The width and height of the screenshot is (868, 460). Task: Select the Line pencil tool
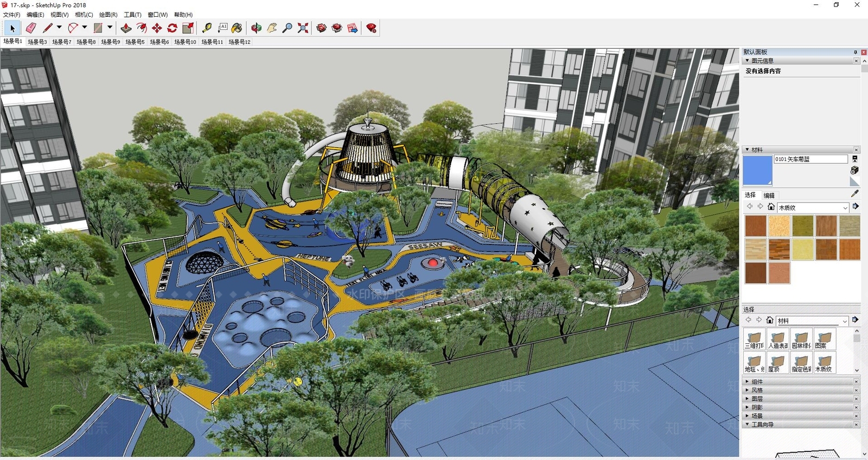48,28
